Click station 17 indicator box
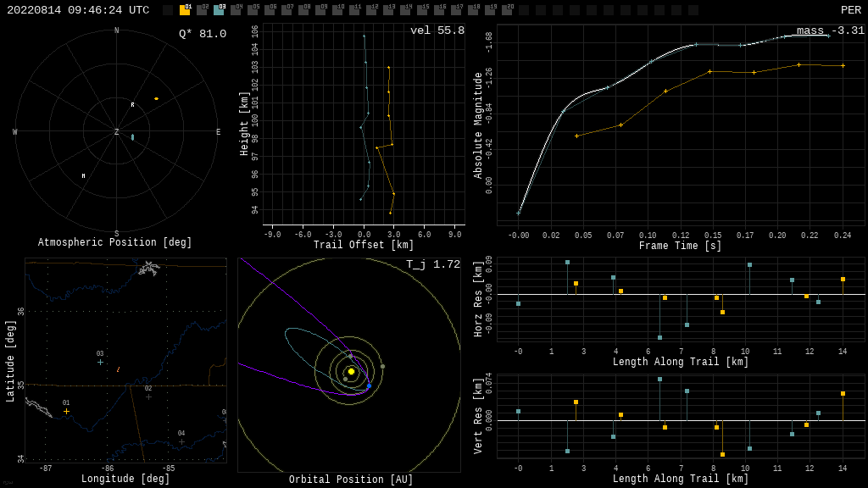The width and height of the screenshot is (868, 488). [x=457, y=9]
